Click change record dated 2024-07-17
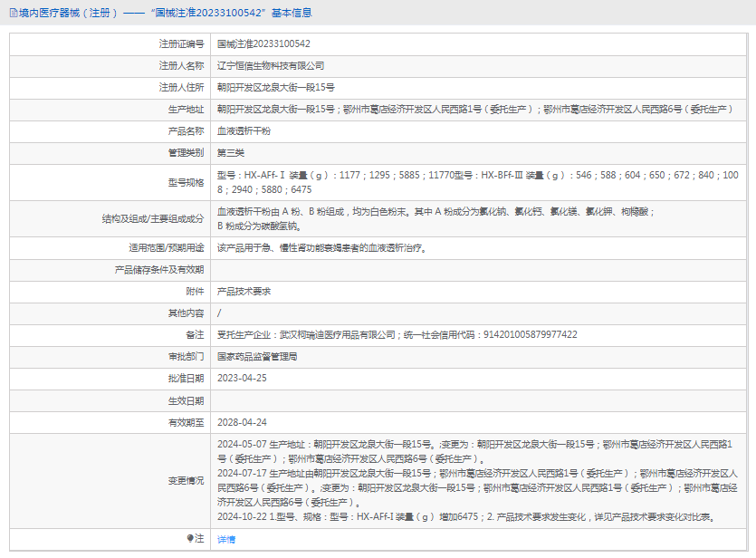 477,487
